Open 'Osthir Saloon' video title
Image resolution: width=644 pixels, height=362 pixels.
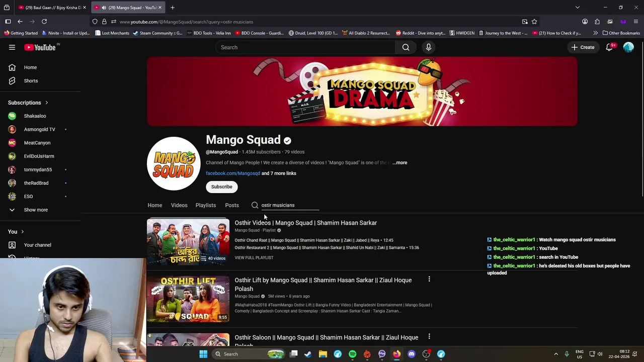(327, 341)
